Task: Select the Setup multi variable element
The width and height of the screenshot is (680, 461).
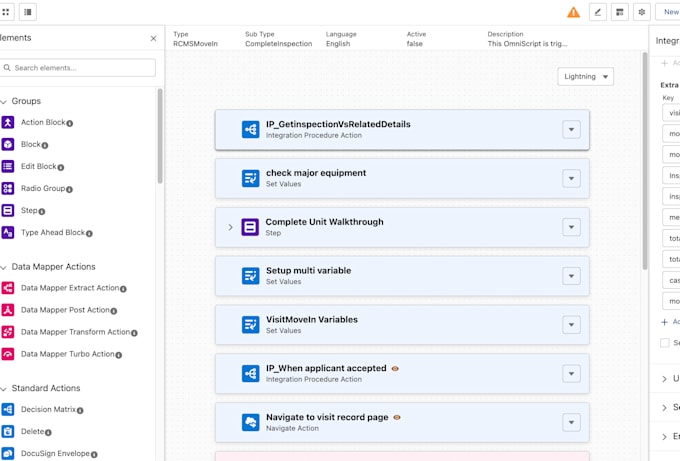Action: point(402,276)
